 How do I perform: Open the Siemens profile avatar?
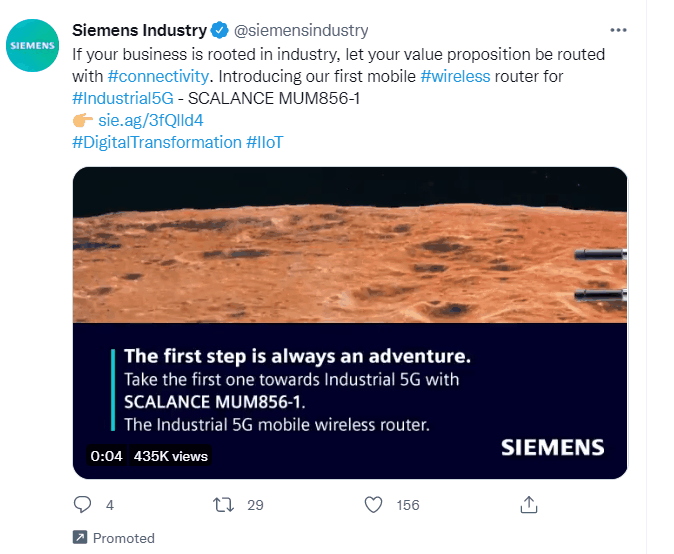35,46
